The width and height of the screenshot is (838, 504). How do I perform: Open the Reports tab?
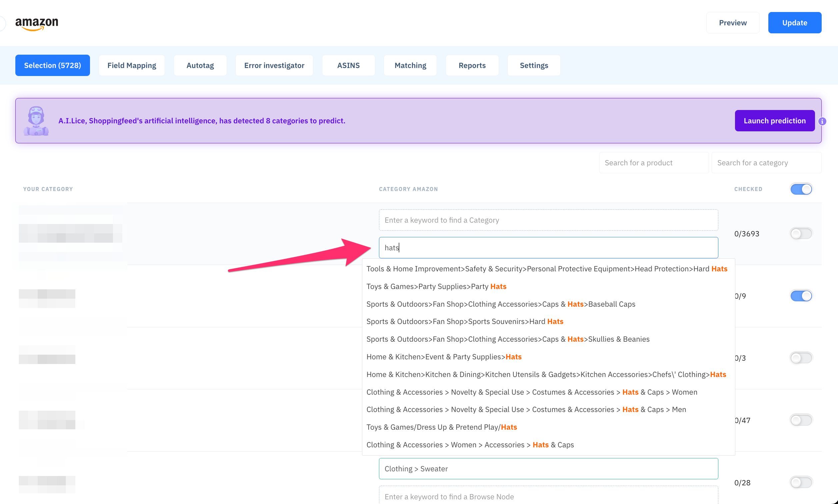pos(472,65)
